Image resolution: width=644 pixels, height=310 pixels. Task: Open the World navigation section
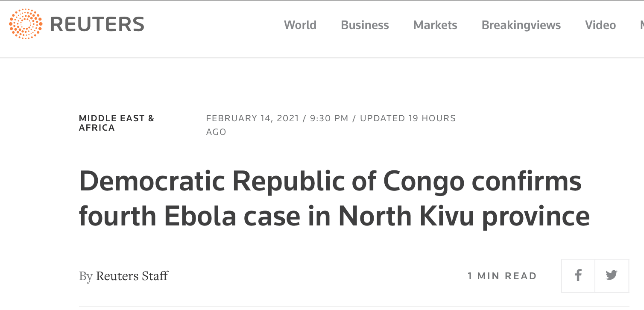click(x=300, y=25)
